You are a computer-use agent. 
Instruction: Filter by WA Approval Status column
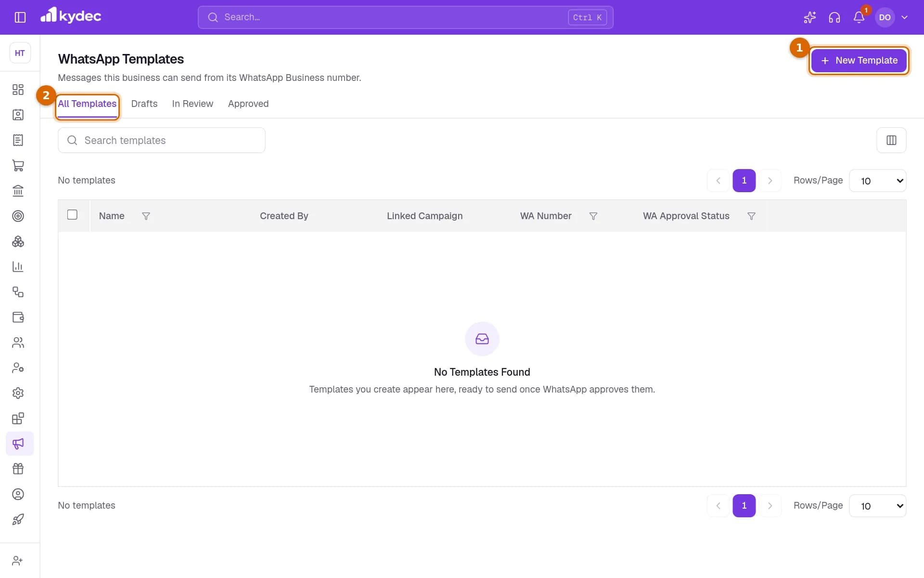pyautogui.click(x=751, y=216)
